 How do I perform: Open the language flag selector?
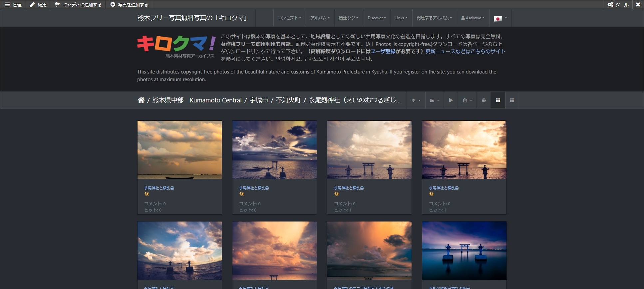pyautogui.click(x=500, y=18)
